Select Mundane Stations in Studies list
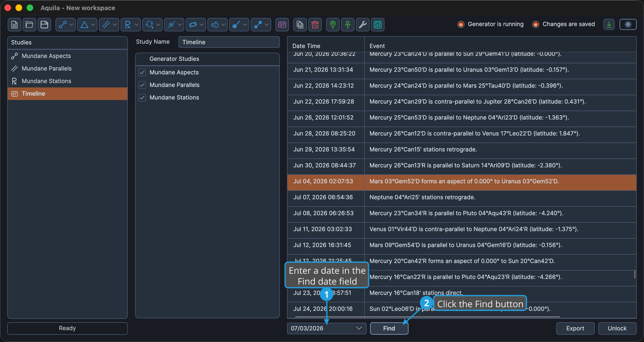 click(x=68, y=81)
